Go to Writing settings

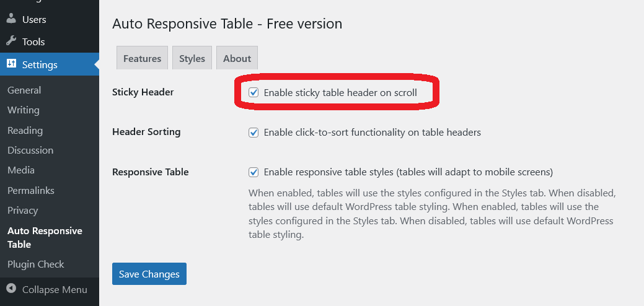click(x=24, y=110)
